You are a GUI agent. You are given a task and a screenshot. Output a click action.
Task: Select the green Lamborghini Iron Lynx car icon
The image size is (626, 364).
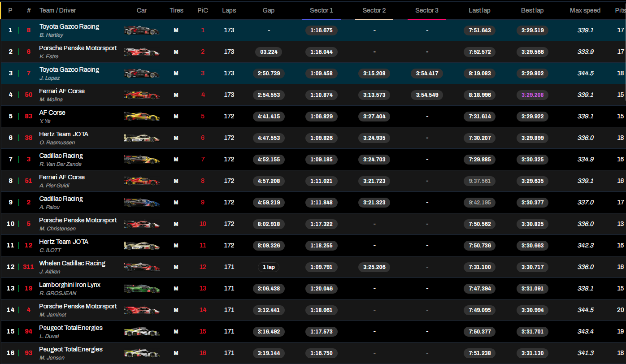[x=141, y=289]
